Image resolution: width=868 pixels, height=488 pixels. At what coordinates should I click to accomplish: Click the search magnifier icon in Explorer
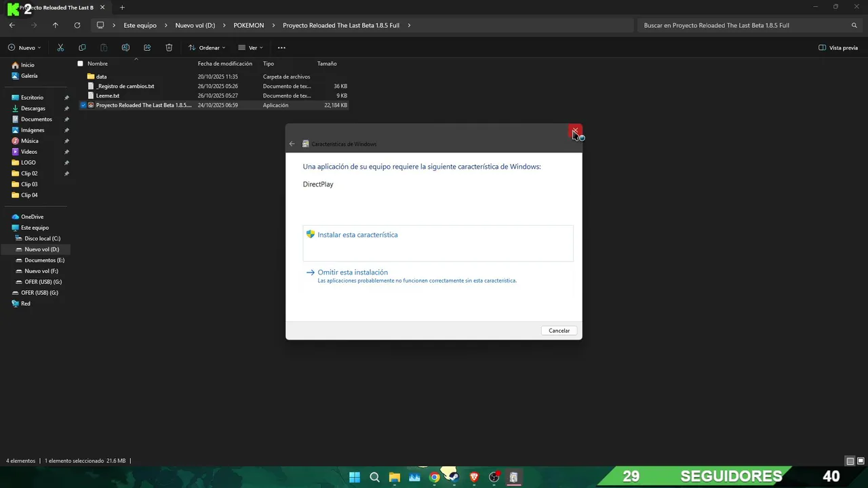[854, 25]
